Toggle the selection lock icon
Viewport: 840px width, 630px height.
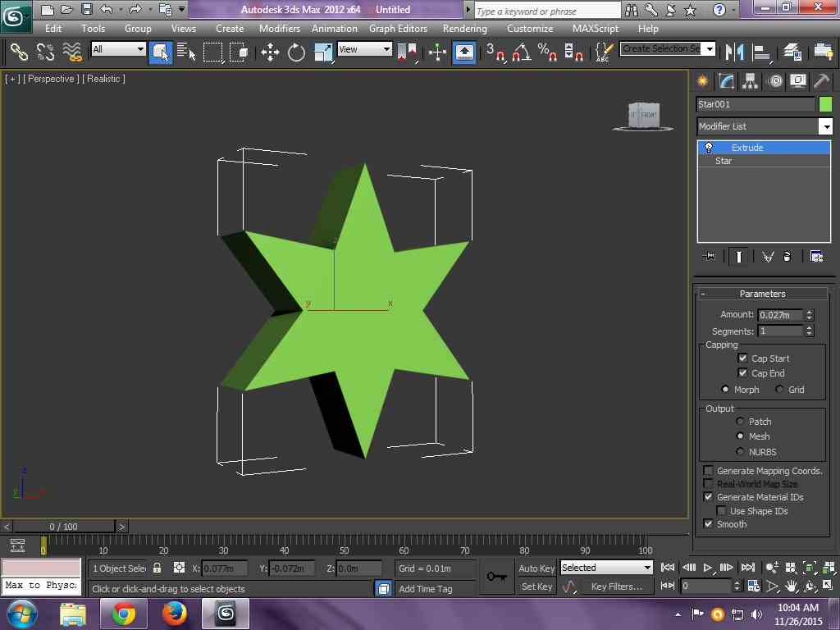click(x=157, y=568)
